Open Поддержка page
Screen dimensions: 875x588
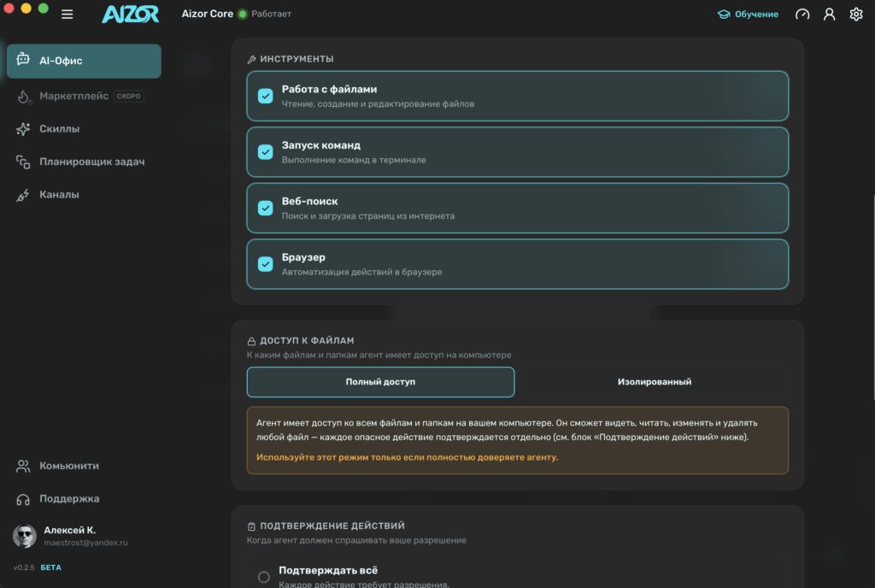(84, 499)
